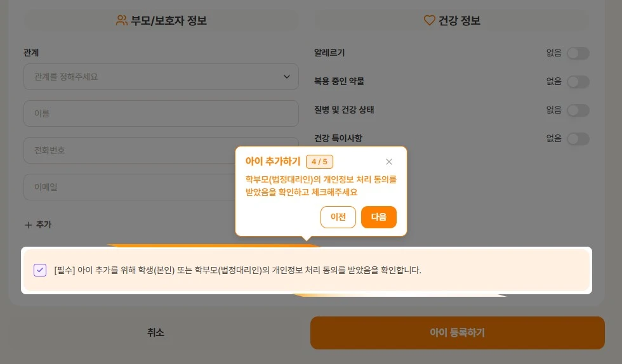Click into the 전화번호 field
622x364 pixels.
pyautogui.click(x=129, y=150)
